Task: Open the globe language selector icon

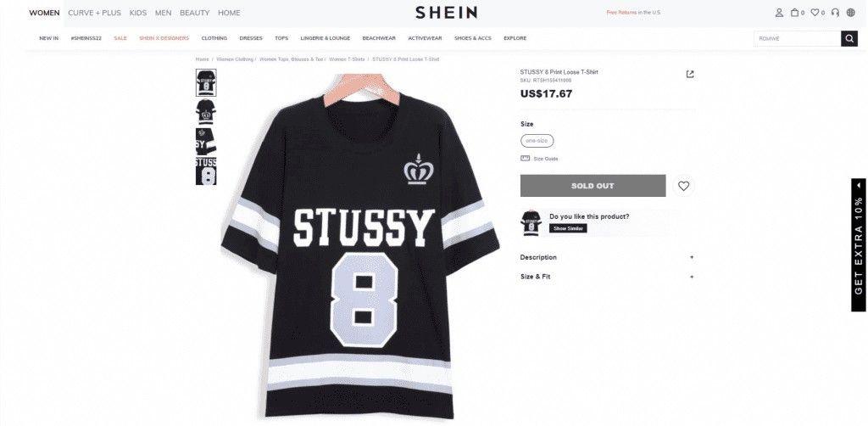Action: point(850,13)
